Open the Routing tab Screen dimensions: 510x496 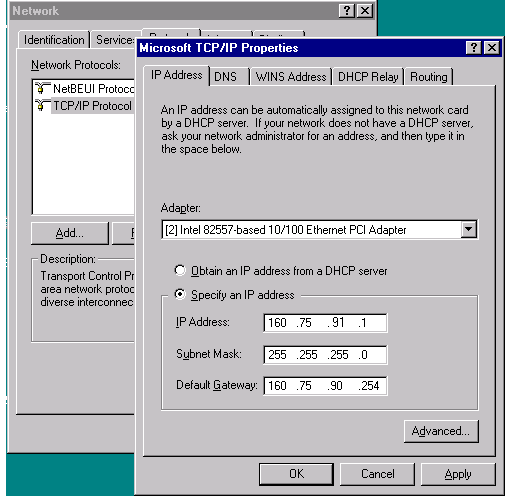pyautogui.click(x=429, y=77)
